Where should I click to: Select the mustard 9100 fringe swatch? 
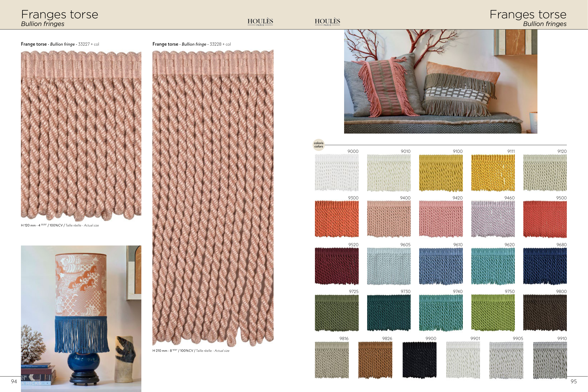(x=441, y=173)
